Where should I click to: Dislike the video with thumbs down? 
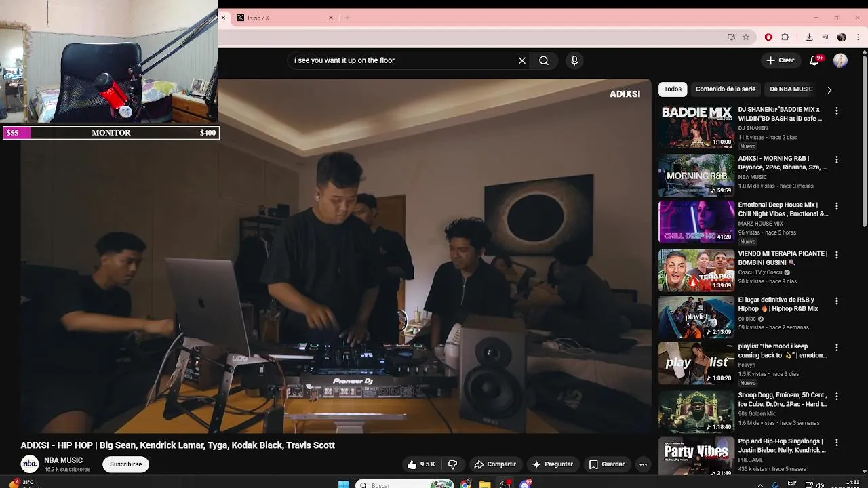point(452,464)
